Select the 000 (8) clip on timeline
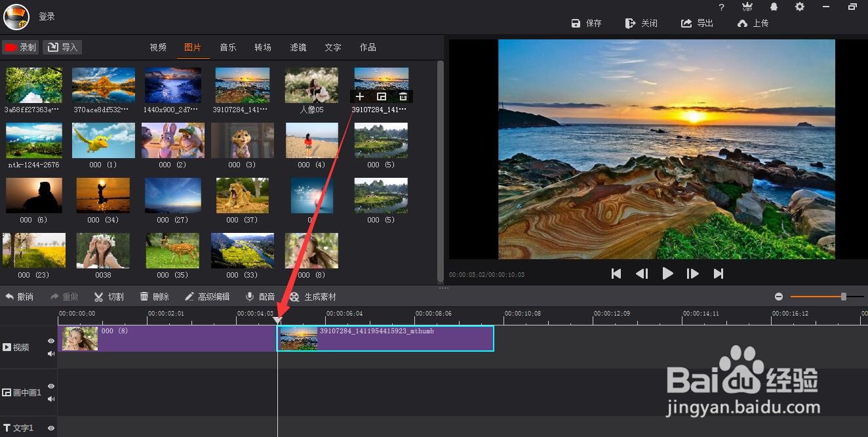 point(168,339)
